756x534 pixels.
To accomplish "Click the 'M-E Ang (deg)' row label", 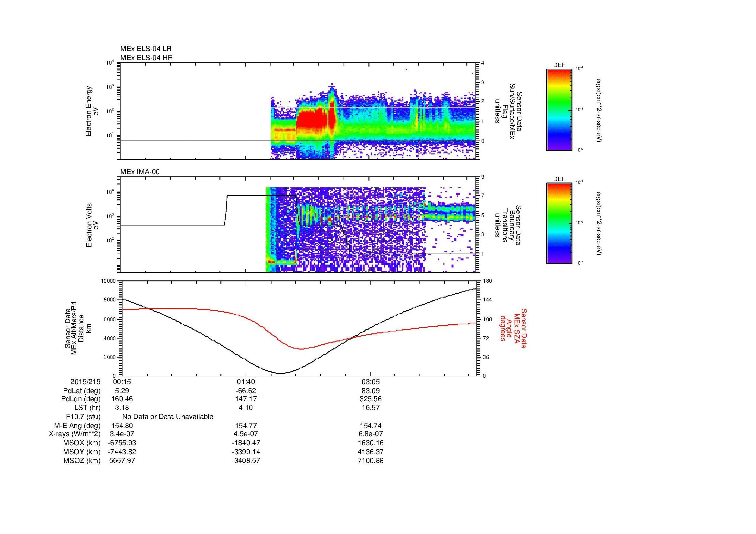I will [77, 426].
